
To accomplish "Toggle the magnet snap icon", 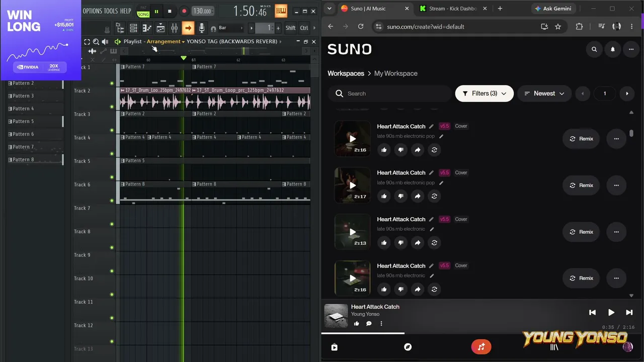I will pyautogui.click(x=213, y=29).
